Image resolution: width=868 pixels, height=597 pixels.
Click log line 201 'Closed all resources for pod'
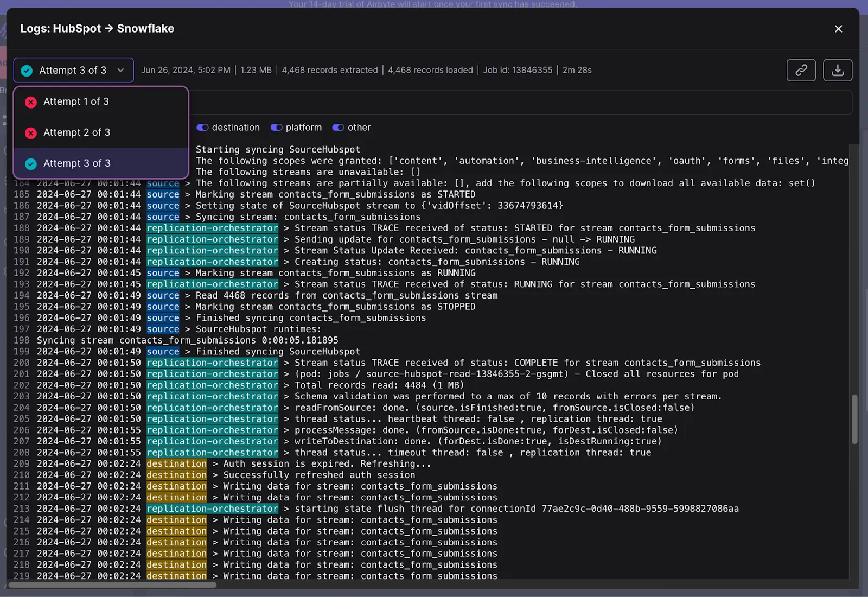coord(376,374)
